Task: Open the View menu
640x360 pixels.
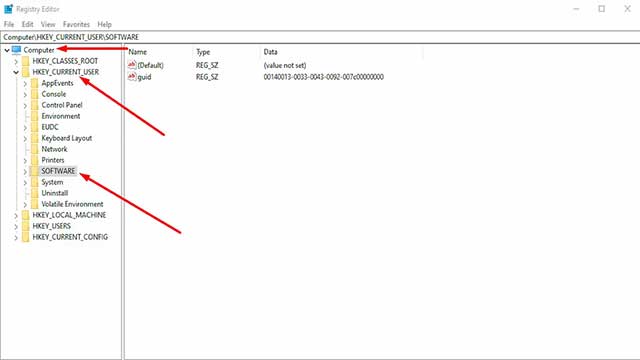Action: [x=48, y=24]
